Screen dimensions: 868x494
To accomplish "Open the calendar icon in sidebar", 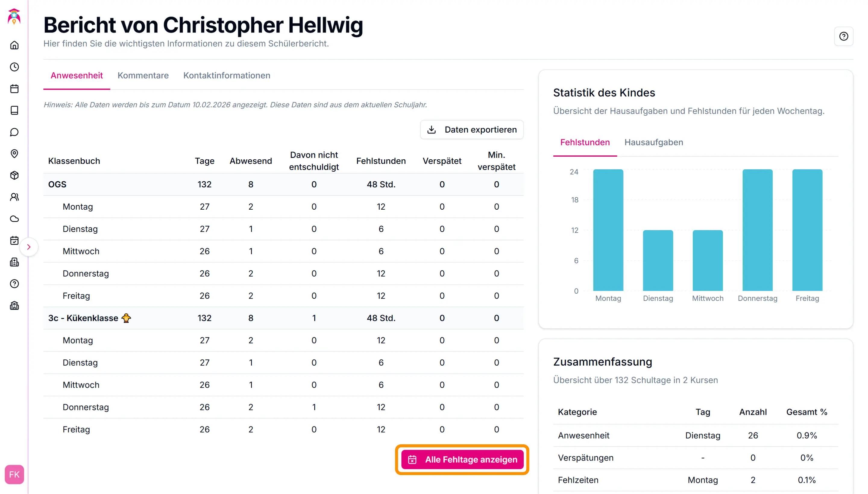I will point(14,89).
